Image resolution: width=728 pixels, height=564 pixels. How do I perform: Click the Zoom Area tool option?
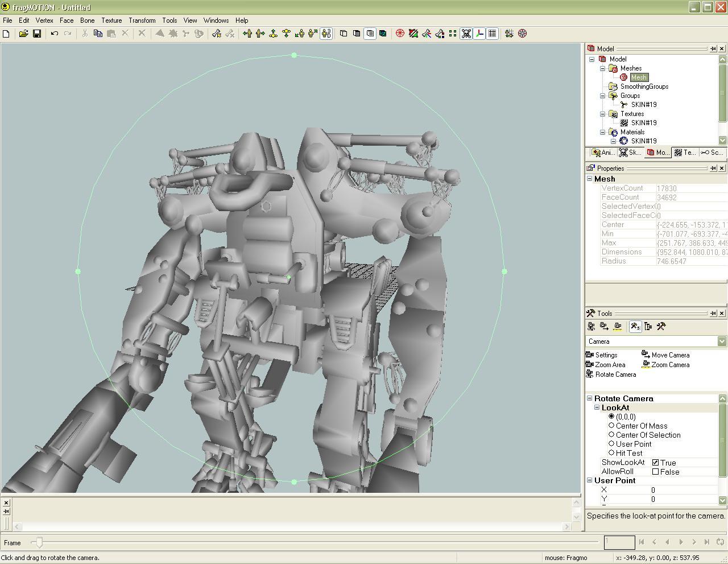(x=609, y=365)
